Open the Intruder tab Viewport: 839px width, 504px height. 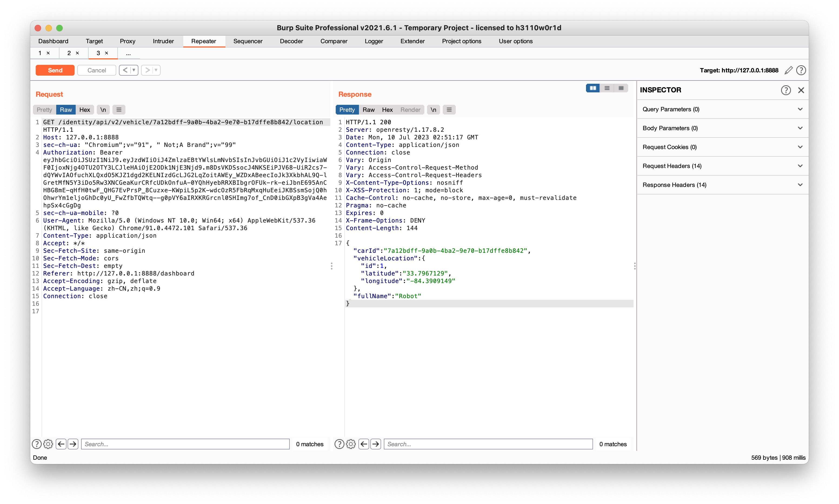coord(163,41)
